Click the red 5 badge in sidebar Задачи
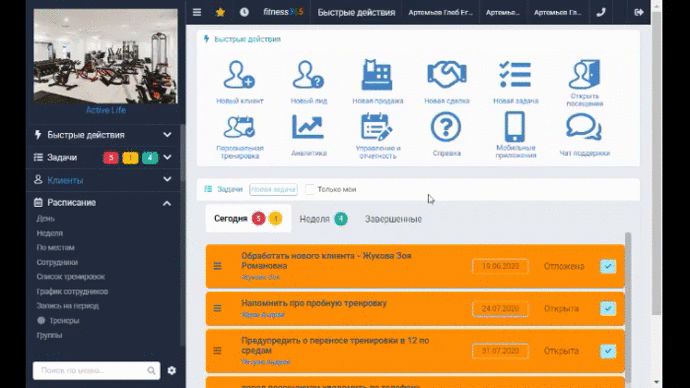 111,157
